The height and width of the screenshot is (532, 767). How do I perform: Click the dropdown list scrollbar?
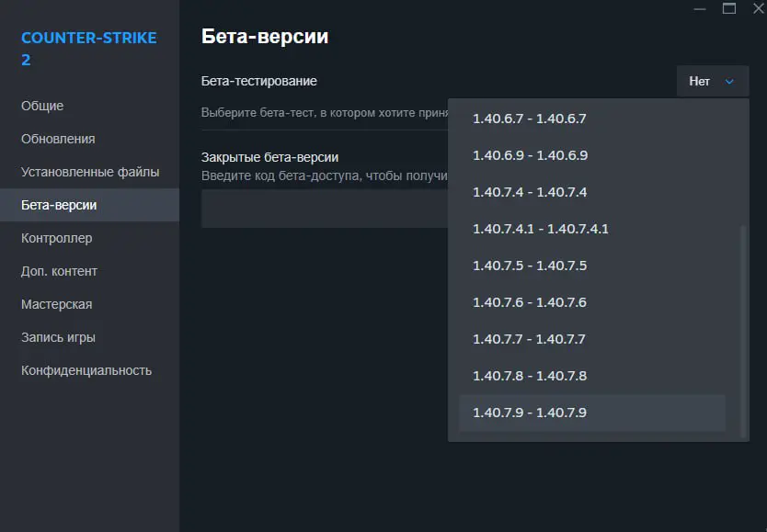pos(743,331)
